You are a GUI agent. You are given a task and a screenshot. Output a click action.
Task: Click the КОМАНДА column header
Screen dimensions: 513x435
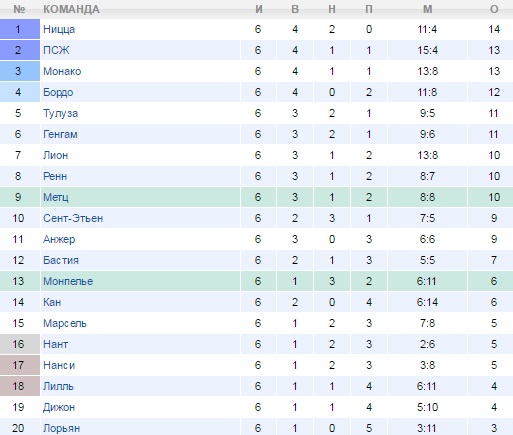(71, 9)
